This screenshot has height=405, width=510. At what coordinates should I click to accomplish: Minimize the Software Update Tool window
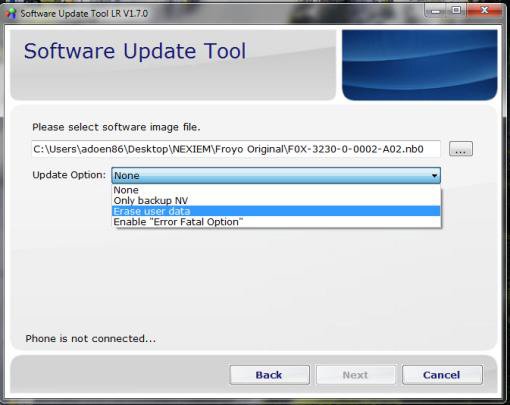pos(436,11)
